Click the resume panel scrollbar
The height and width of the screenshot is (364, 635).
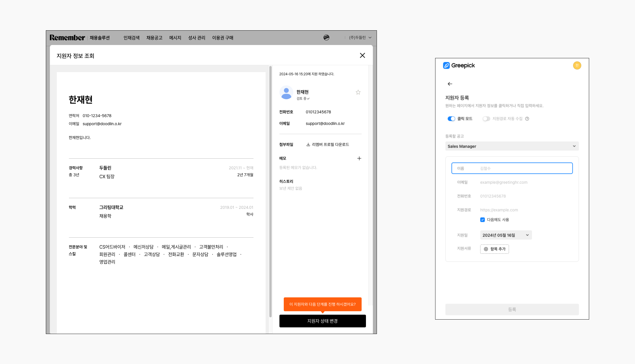coord(270,192)
